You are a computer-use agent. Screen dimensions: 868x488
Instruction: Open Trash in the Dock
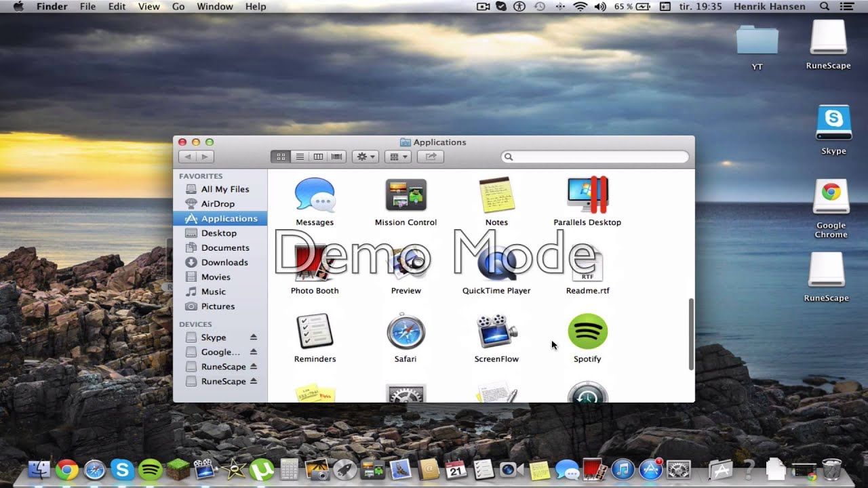(x=832, y=469)
